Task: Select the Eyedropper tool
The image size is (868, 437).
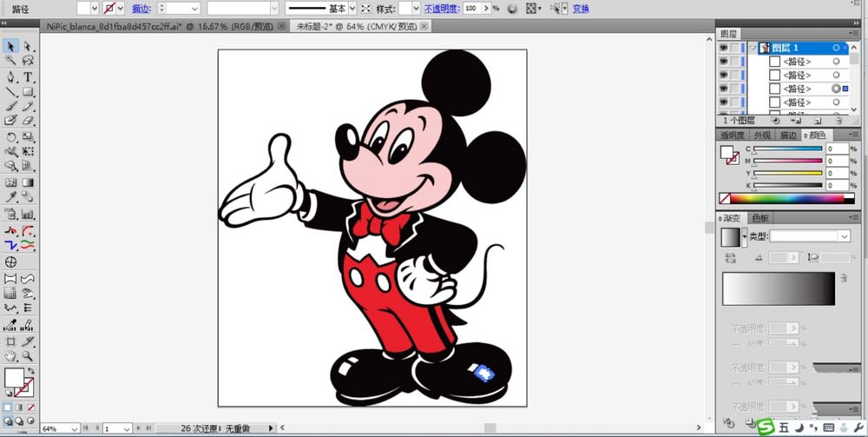Action: click(x=10, y=197)
